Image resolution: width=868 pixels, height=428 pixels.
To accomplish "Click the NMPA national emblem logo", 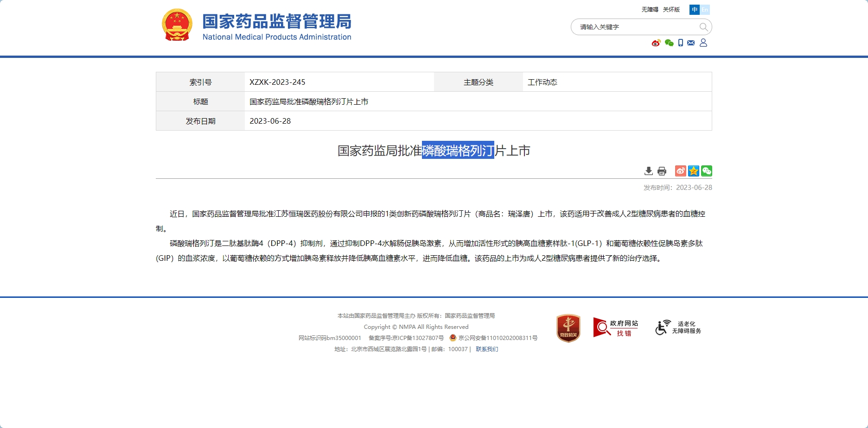I will [x=177, y=25].
